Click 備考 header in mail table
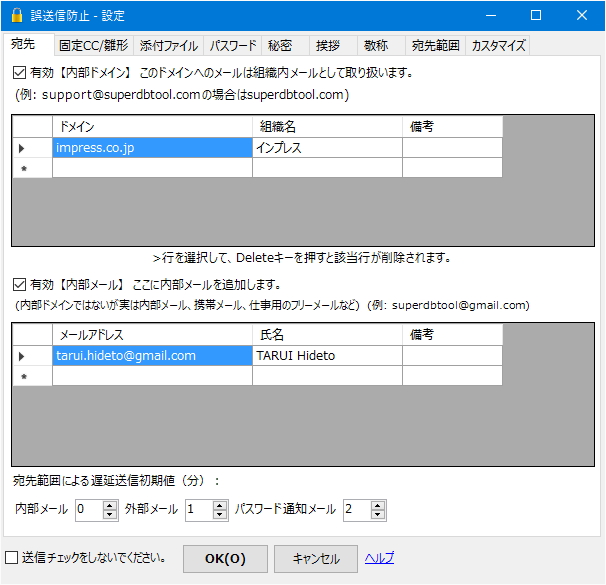 [452, 334]
